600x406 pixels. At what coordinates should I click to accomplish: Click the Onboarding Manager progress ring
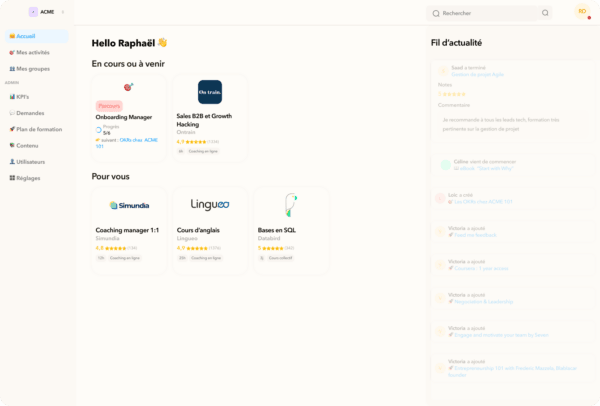click(x=99, y=130)
